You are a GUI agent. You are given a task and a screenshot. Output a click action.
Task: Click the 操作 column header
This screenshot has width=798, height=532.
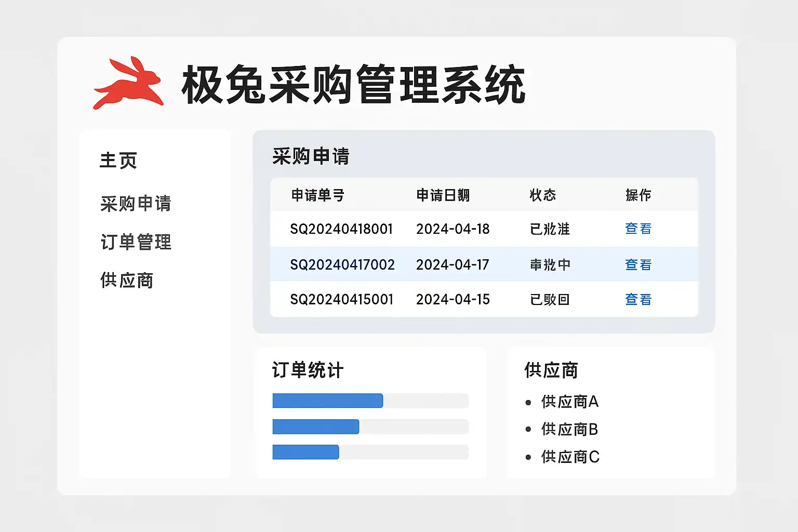click(x=639, y=195)
